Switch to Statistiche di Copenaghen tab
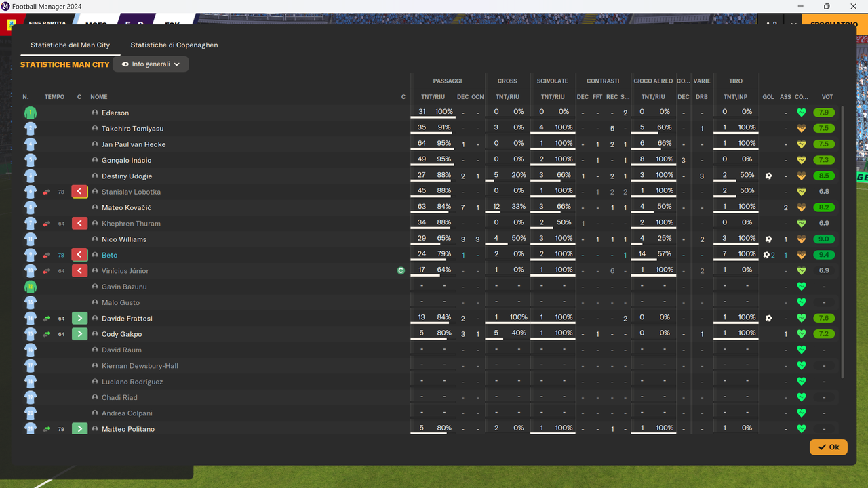 pos(174,45)
